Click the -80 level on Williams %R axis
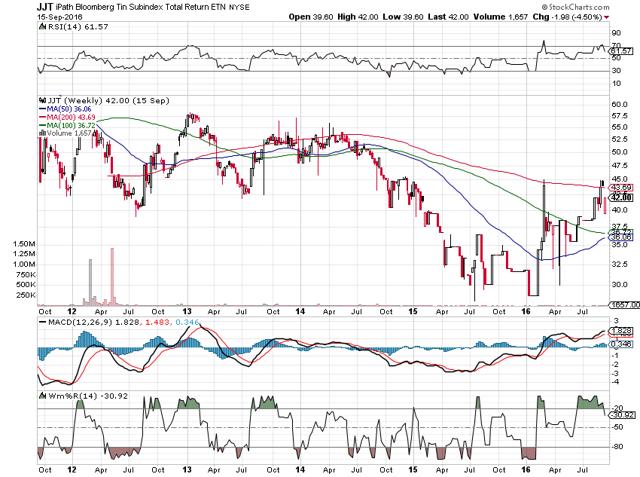Viewport: 640px width, 477px height. pyautogui.click(x=616, y=447)
